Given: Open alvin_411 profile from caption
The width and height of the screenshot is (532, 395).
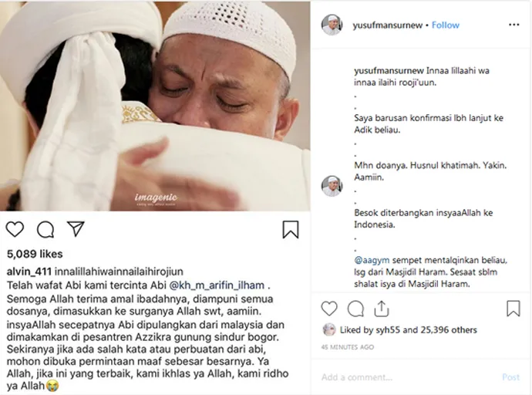Looking at the screenshot, I should click(x=29, y=272).
